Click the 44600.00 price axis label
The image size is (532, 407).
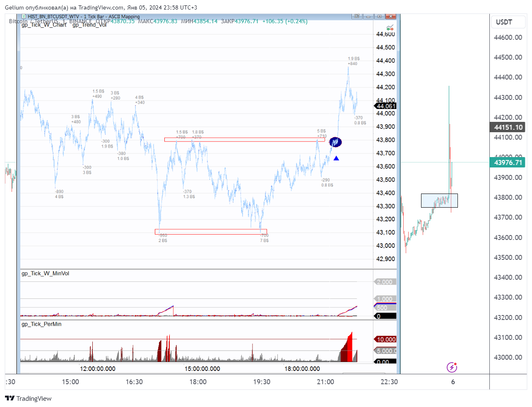[x=508, y=37]
